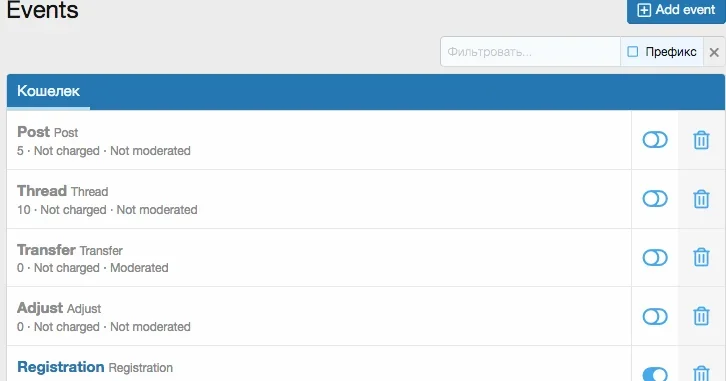Delete the Thread event with trash icon
Screen dimensions: 726x381
point(701,199)
